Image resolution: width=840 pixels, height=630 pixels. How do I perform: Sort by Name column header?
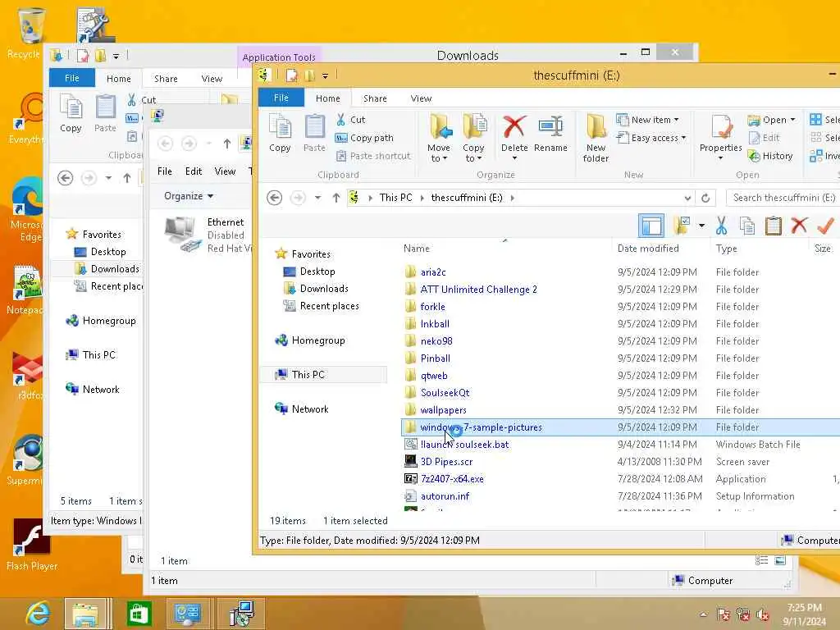click(416, 248)
